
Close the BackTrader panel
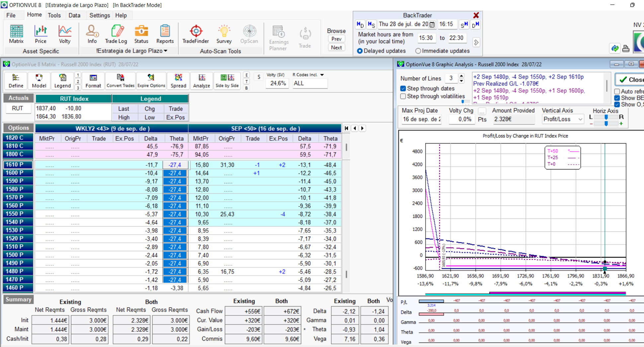click(x=476, y=15)
